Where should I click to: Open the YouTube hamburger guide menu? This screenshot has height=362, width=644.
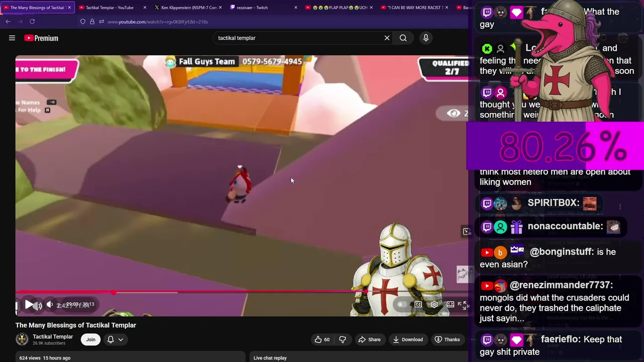(12, 38)
